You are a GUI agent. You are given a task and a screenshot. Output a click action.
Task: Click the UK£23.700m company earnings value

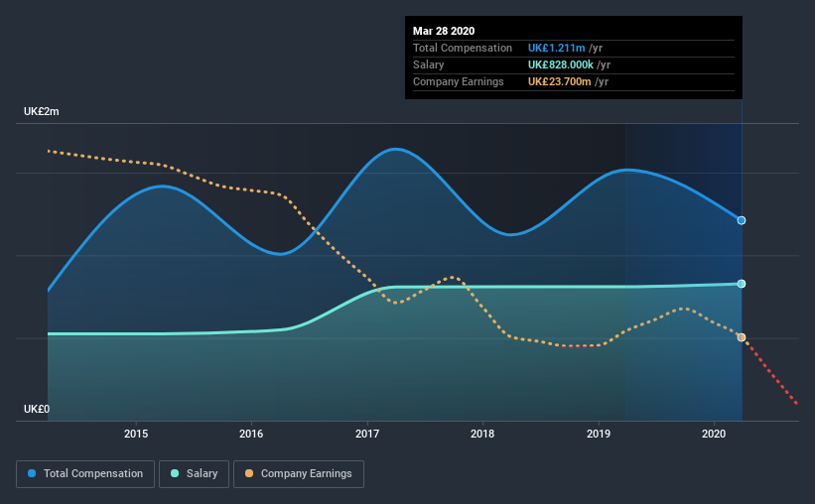coord(559,81)
